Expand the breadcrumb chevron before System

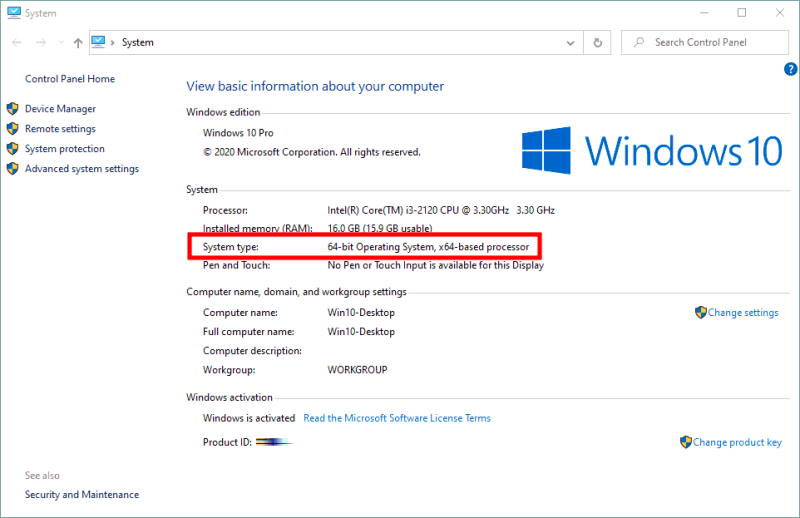[x=112, y=42]
